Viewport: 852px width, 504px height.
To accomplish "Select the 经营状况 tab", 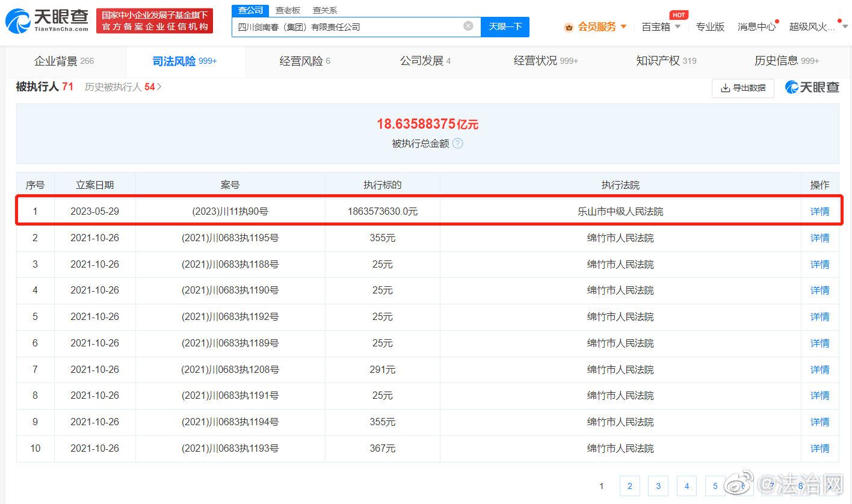I will [546, 61].
